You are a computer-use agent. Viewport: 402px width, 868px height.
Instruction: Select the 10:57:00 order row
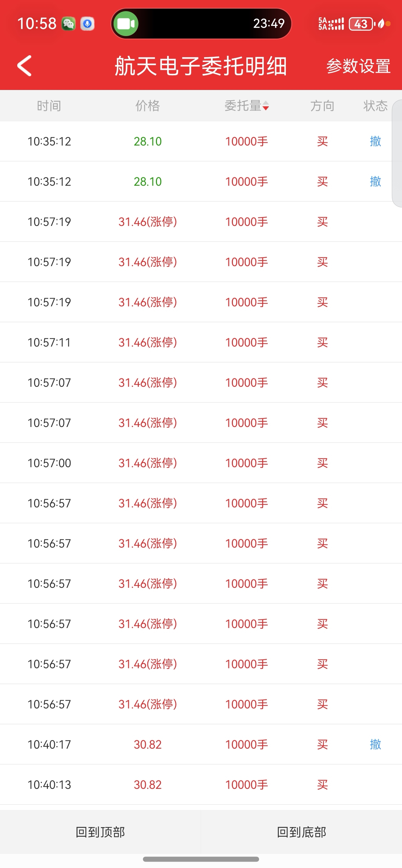tap(201, 463)
